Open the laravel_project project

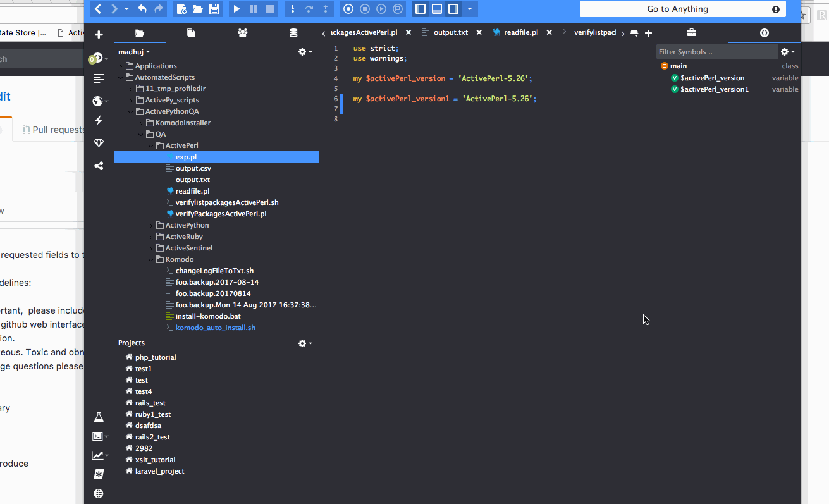[x=159, y=471]
